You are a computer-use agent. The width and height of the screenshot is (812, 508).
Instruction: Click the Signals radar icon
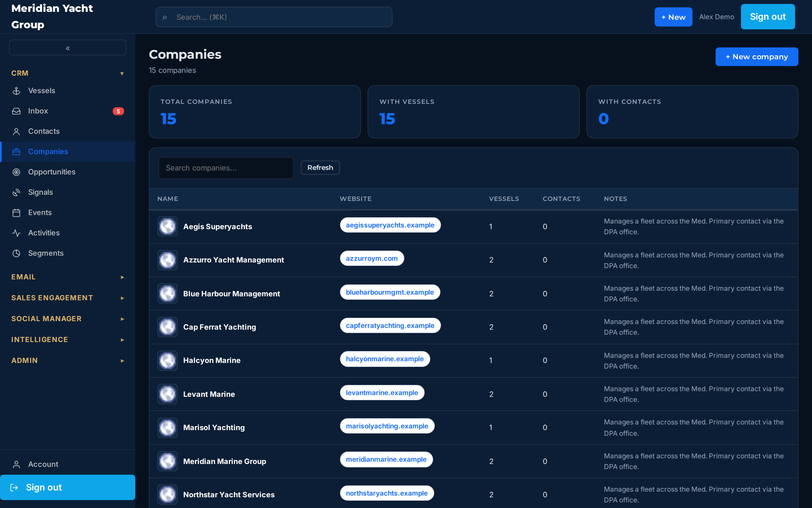click(x=16, y=192)
